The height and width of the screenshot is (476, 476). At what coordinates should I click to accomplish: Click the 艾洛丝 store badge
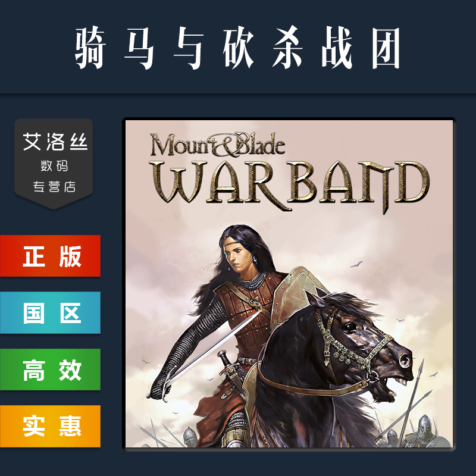54,164
